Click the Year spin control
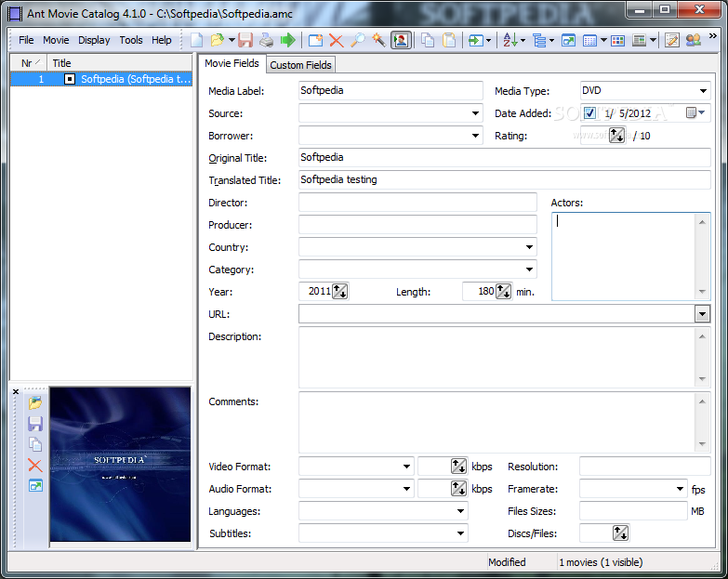728x579 pixels. tap(340, 291)
